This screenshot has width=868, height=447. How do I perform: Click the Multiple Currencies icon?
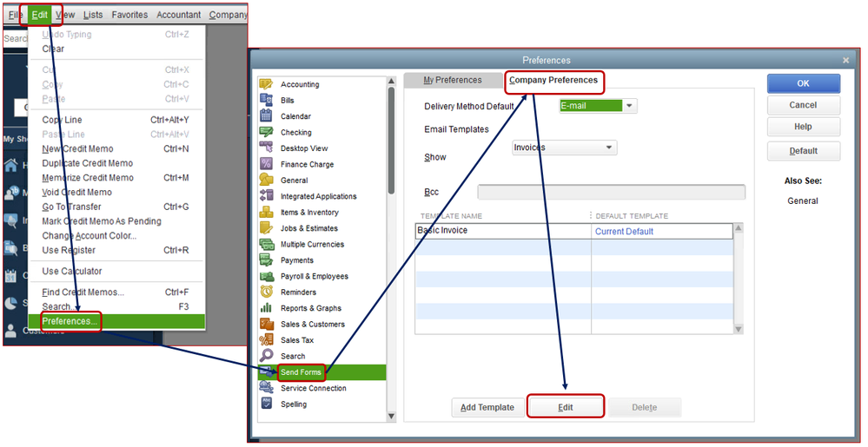[x=266, y=244]
